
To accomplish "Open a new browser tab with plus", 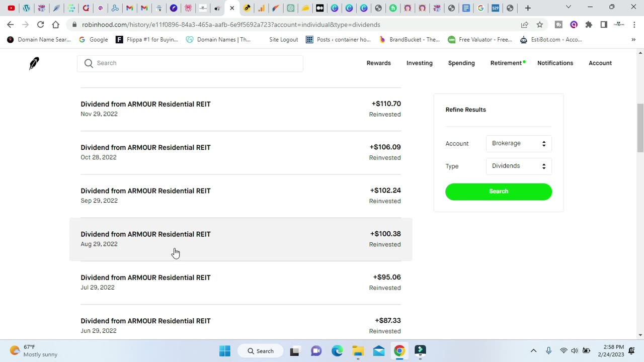I will coord(528,8).
